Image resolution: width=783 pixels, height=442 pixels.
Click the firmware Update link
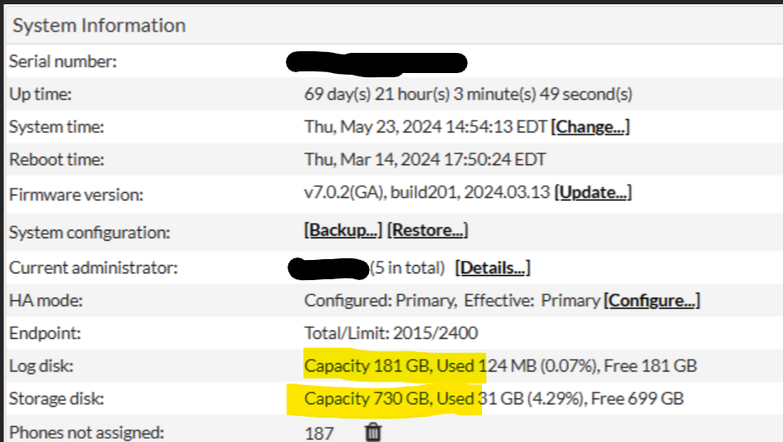coord(593,192)
